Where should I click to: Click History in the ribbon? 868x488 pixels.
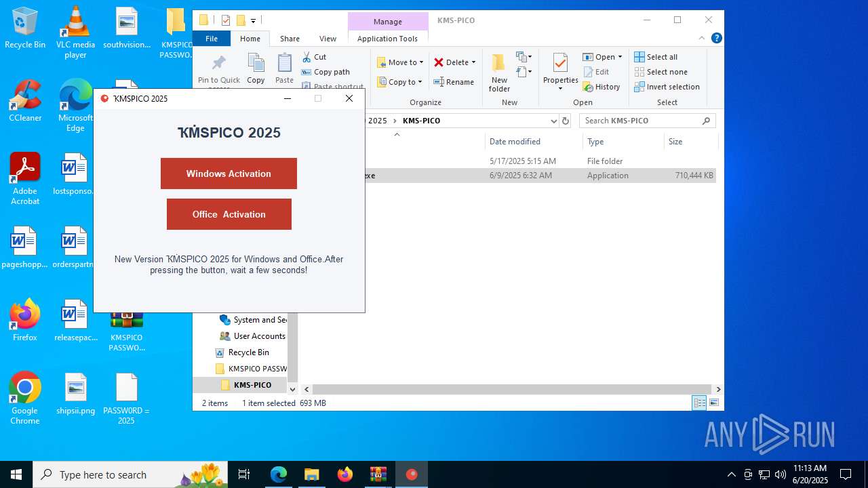[601, 87]
